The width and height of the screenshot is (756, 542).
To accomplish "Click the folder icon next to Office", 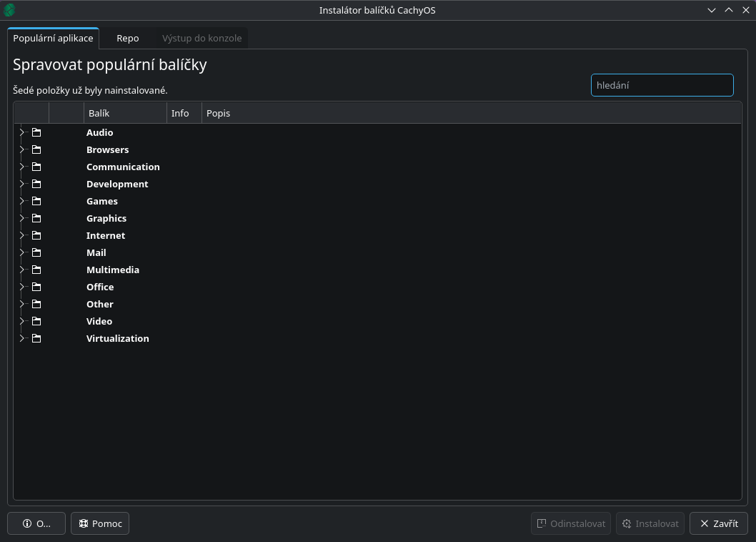I will (x=36, y=287).
